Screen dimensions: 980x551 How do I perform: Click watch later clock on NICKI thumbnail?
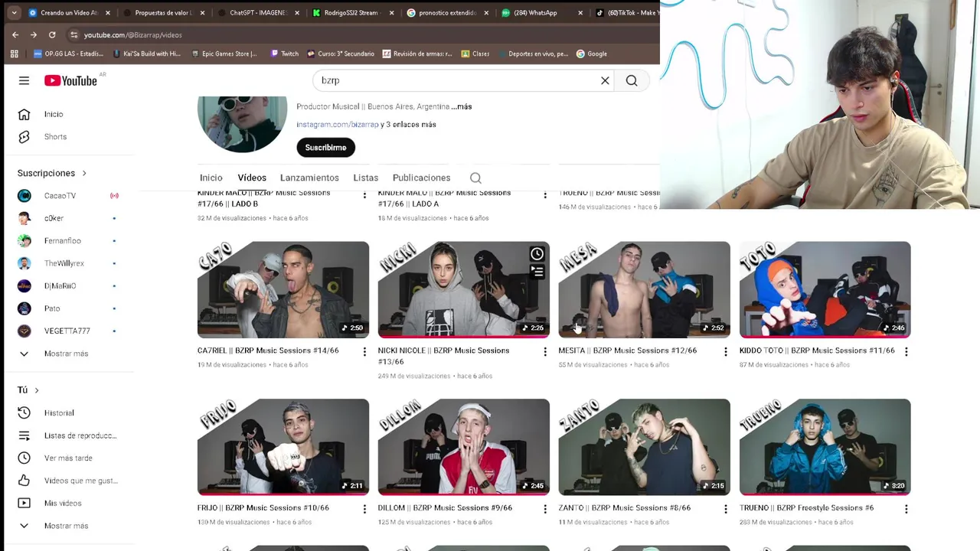[537, 254]
